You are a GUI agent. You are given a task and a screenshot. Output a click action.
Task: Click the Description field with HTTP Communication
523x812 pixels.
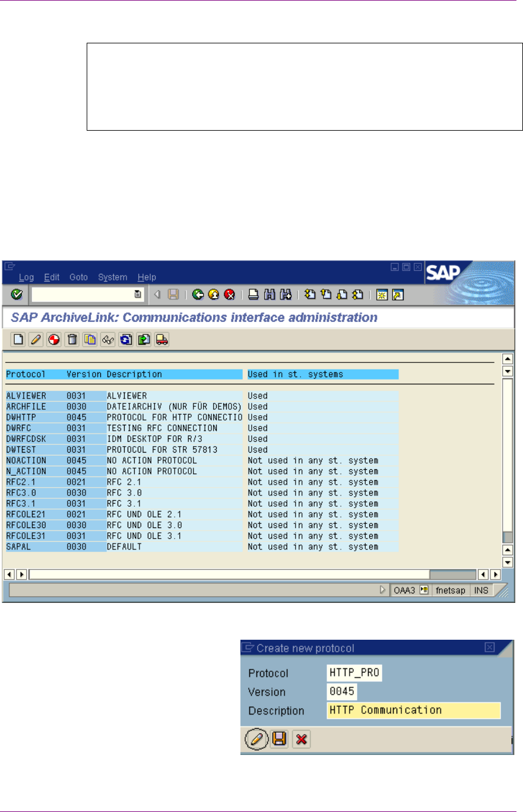tap(414, 710)
